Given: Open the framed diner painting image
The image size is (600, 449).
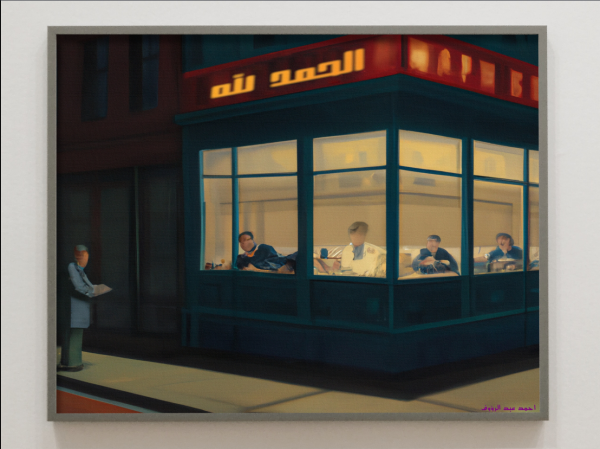Looking at the screenshot, I should 297,224.
